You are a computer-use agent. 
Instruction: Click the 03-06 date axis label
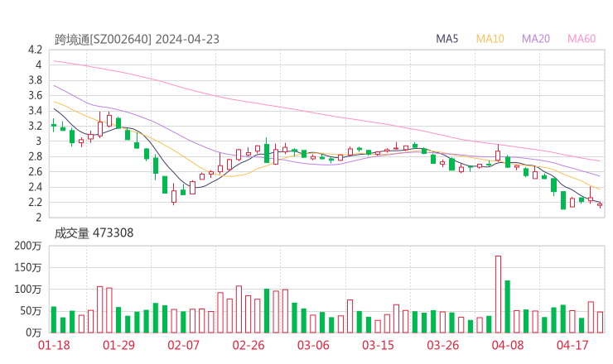313,345
